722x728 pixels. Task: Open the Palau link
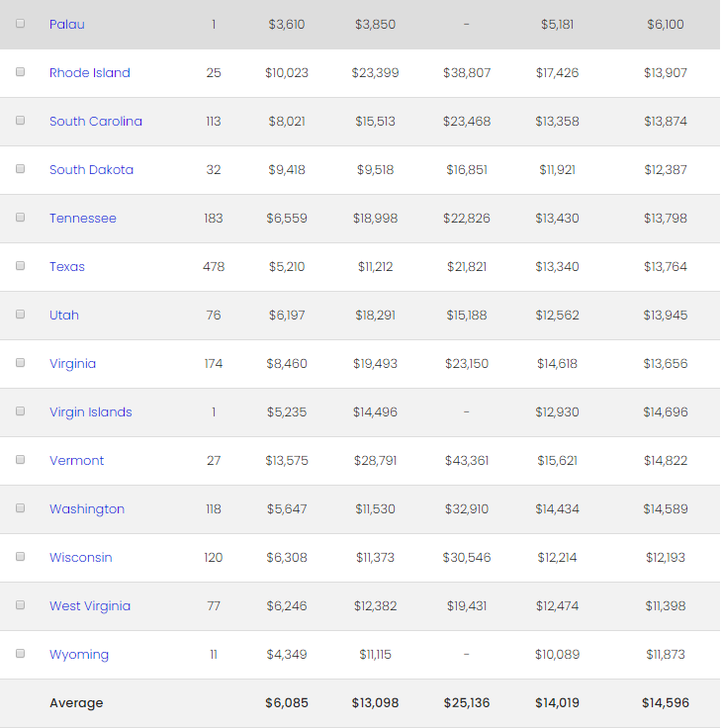point(67,24)
